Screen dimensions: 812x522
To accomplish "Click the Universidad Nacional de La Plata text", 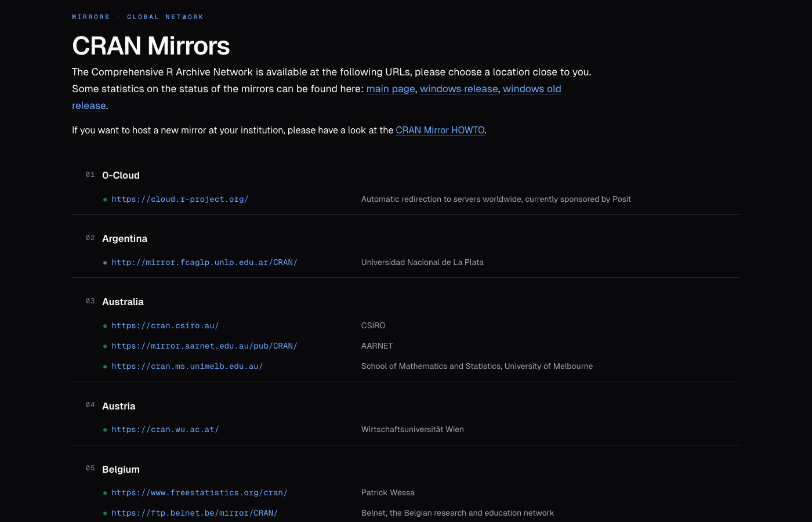I will [x=422, y=262].
